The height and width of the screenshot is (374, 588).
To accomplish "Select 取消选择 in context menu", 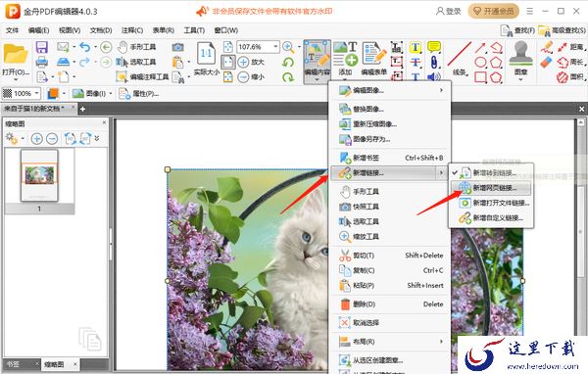I will [390, 323].
